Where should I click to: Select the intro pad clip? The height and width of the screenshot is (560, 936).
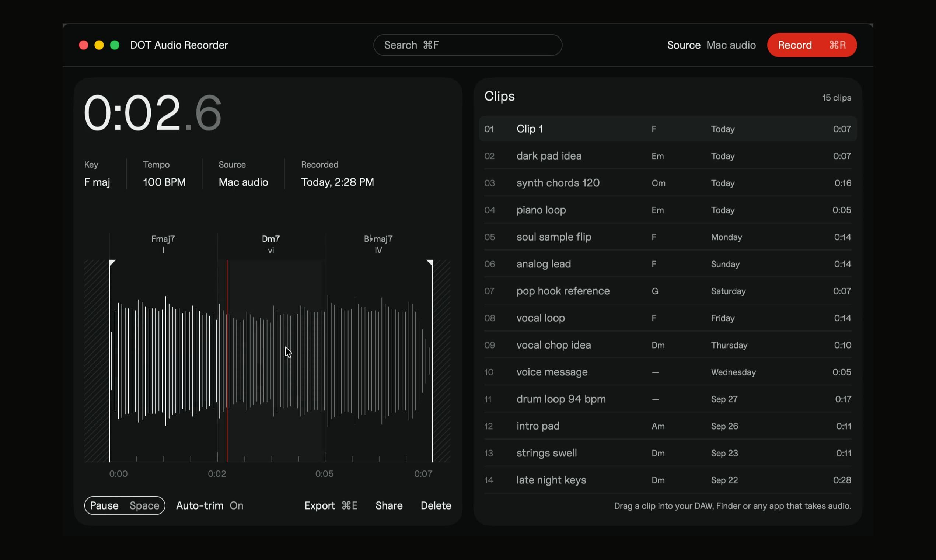668,426
